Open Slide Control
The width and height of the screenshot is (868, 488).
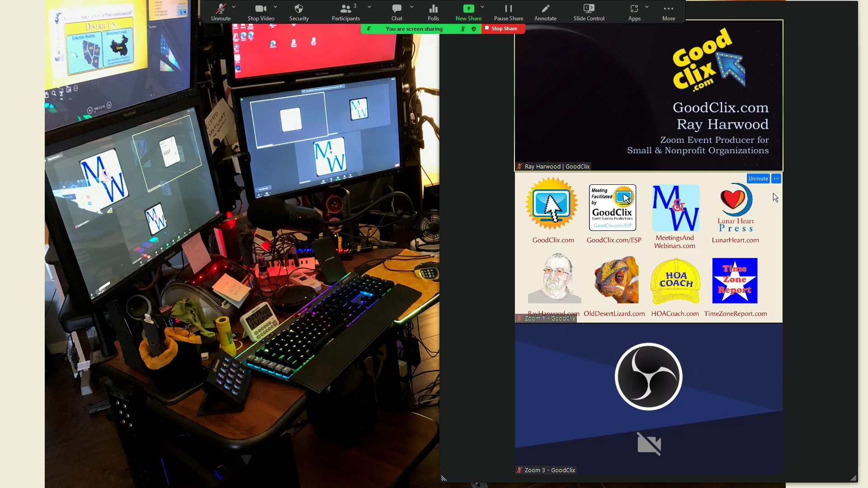coord(589,12)
